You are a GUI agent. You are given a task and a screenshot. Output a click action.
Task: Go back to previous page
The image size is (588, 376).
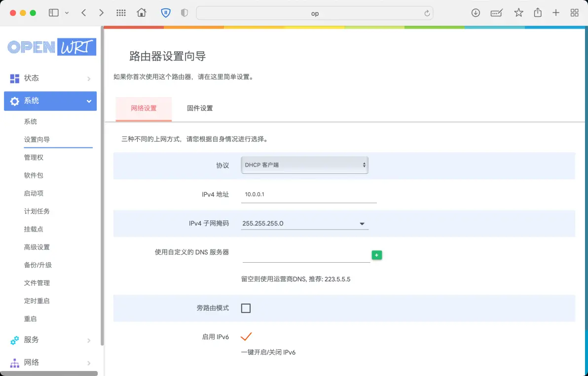click(84, 13)
